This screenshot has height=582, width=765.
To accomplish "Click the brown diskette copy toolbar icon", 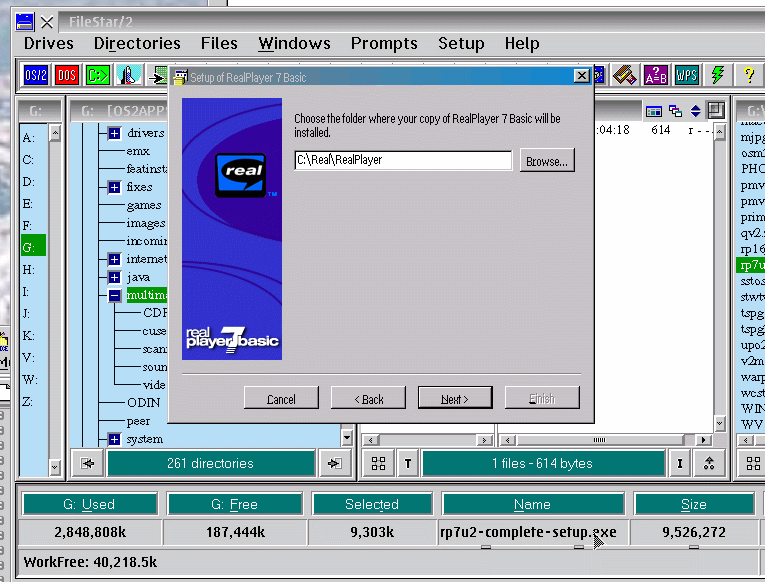I will click(x=624, y=75).
